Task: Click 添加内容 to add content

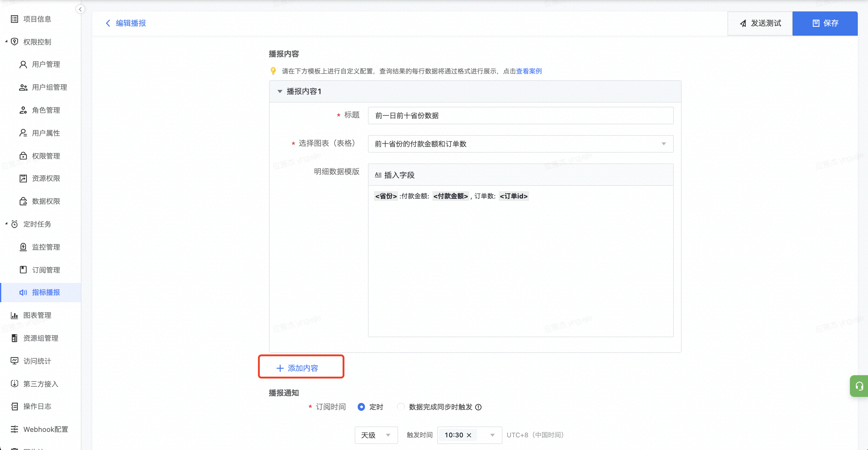Action: [x=297, y=368]
